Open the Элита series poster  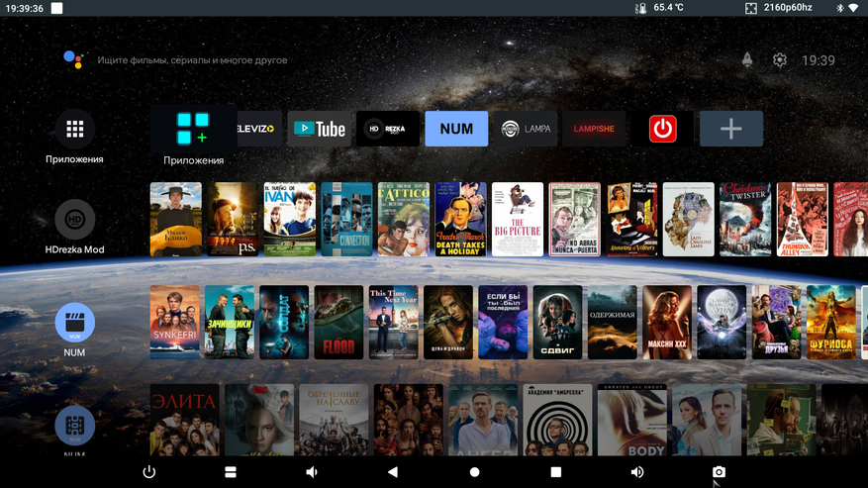coord(185,420)
